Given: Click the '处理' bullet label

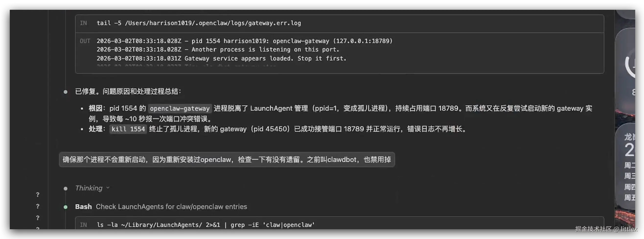Looking at the screenshot, I should point(95,129).
